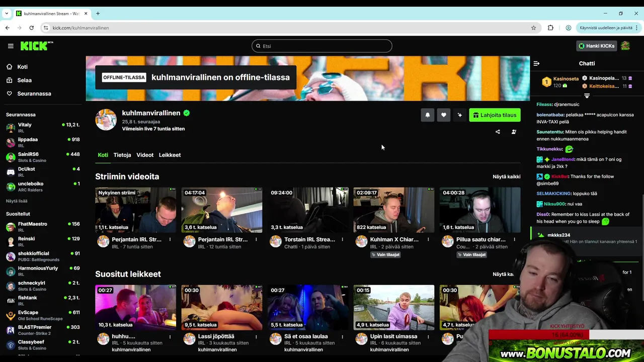
Task: Open options menu for Upin lasit uimassa clip
Action: [428, 337]
